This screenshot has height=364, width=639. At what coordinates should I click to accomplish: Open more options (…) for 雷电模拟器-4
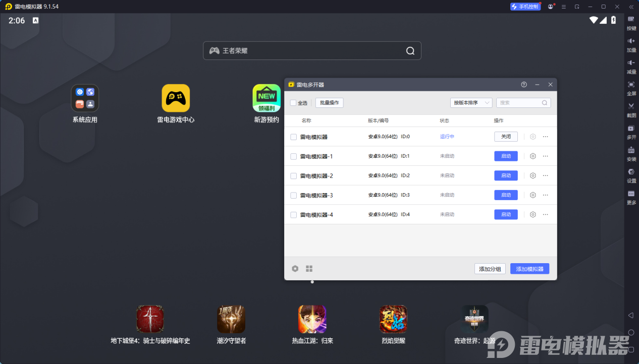click(x=545, y=214)
